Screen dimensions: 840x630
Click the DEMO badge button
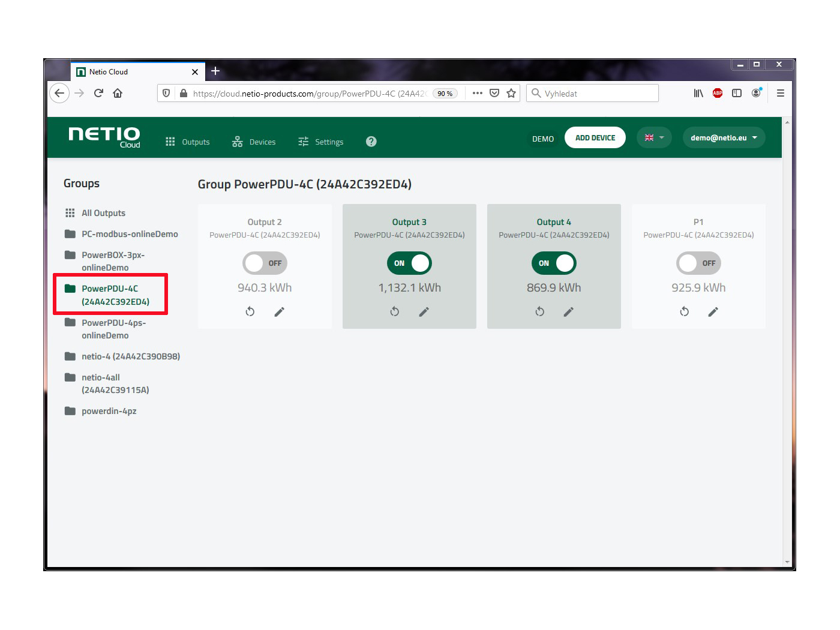(543, 139)
